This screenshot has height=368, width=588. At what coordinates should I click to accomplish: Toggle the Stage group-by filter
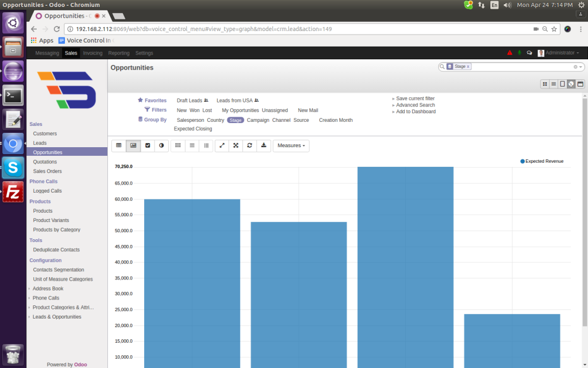point(235,120)
